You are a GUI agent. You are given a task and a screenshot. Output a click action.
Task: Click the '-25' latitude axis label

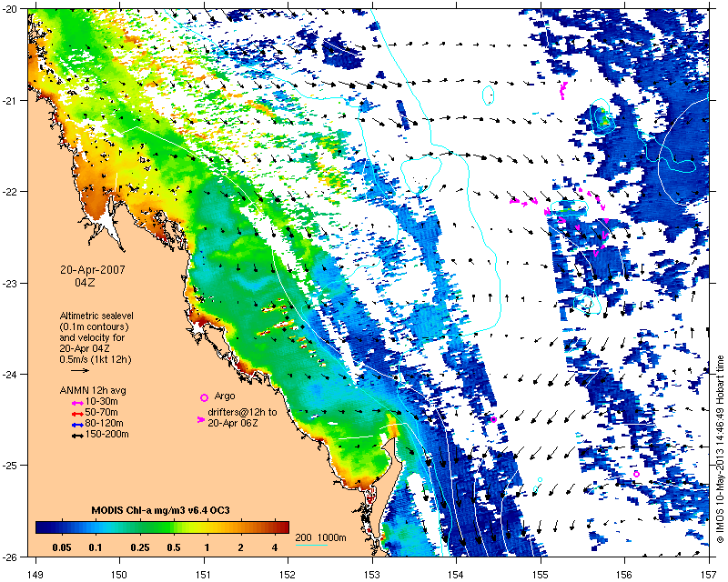[x=9, y=465]
